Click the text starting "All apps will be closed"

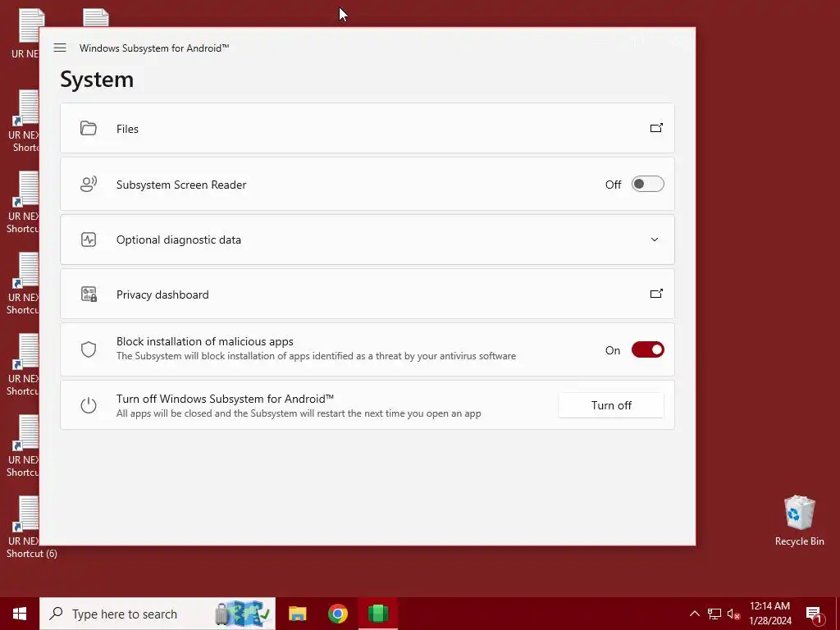299,413
